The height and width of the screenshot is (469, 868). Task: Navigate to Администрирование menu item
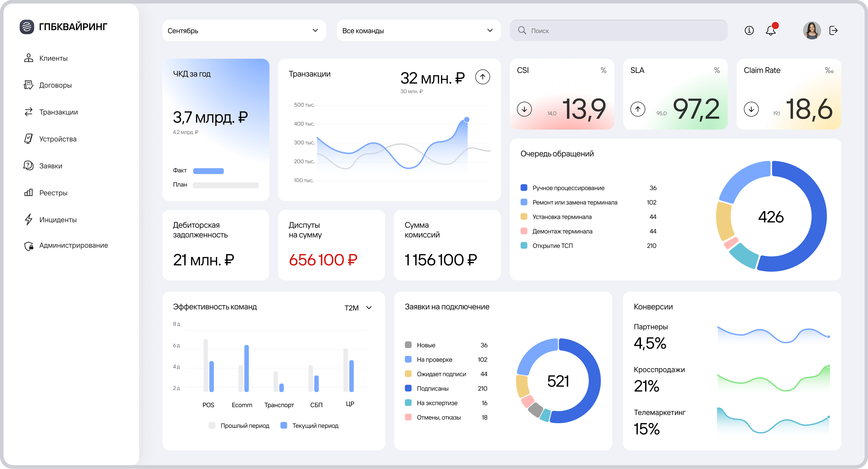click(73, 245)
